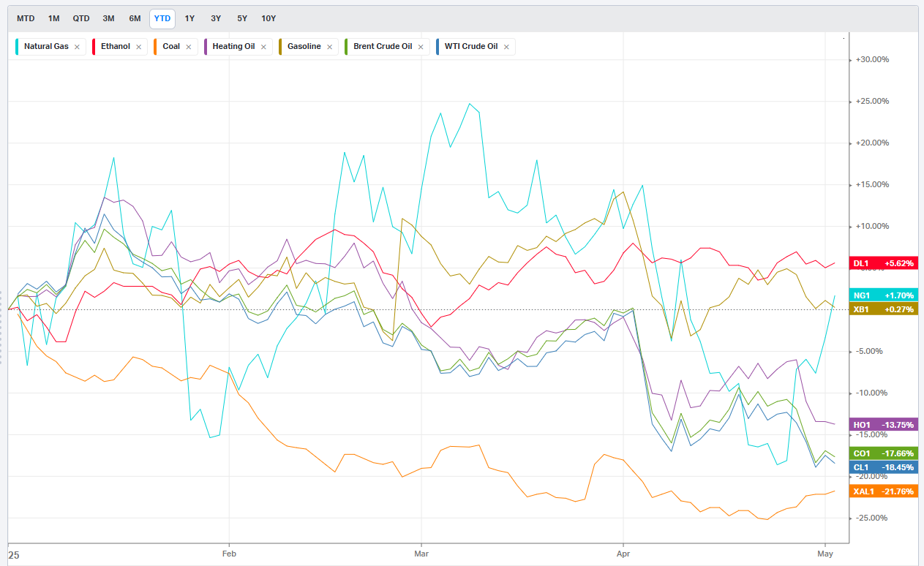This screenshot has height=566, width=924.
Task: Click the XAL1 -21.76% price label
Action: (883, 491)
